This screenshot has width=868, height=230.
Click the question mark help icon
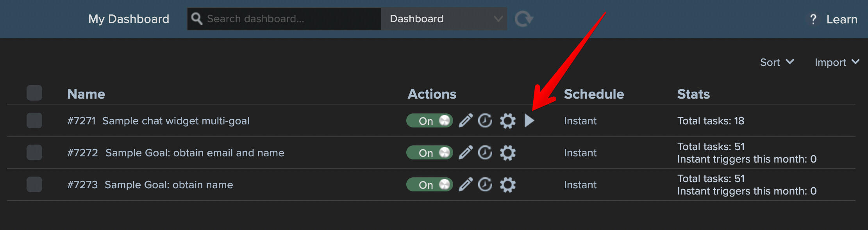pyautogui.click(x=813, y=19)
